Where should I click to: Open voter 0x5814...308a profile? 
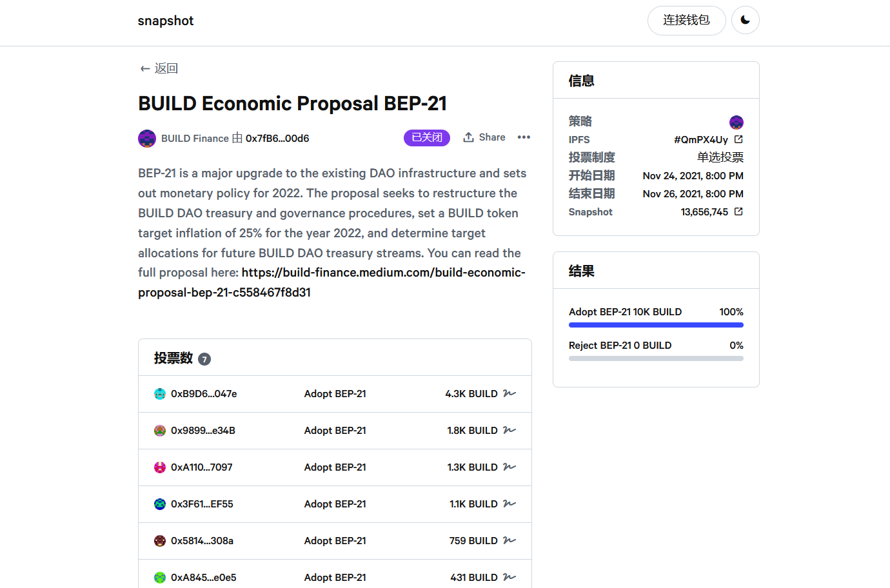tap(202, 541)
